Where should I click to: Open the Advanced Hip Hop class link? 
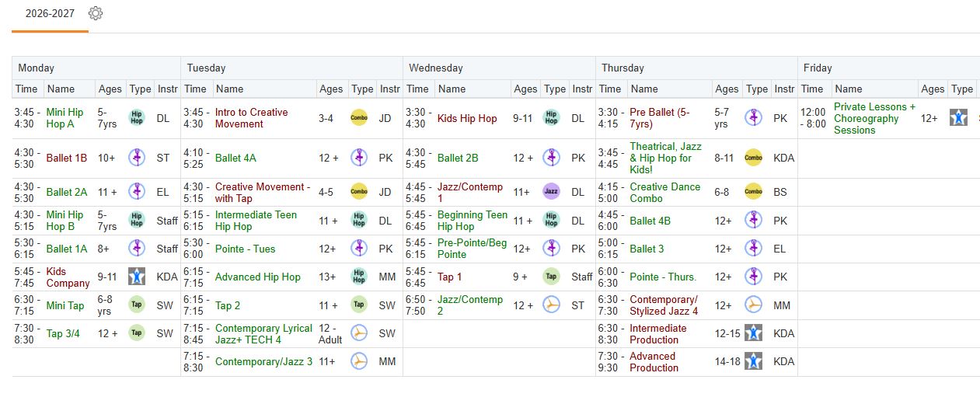258,277
